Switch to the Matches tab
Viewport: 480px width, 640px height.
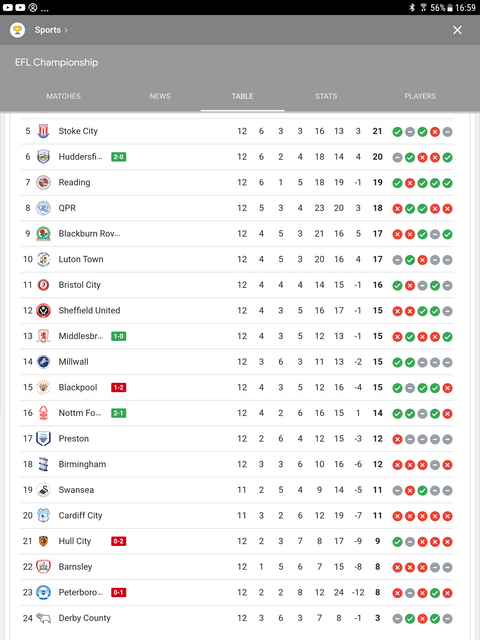point(63,96)
